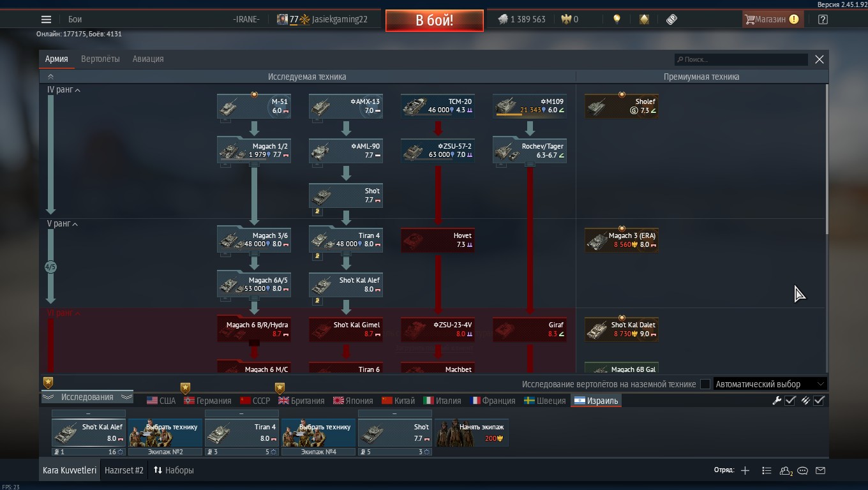Screen dimensions: 868x490
Task: Open the help question mark icon
Action: [823, 19]
